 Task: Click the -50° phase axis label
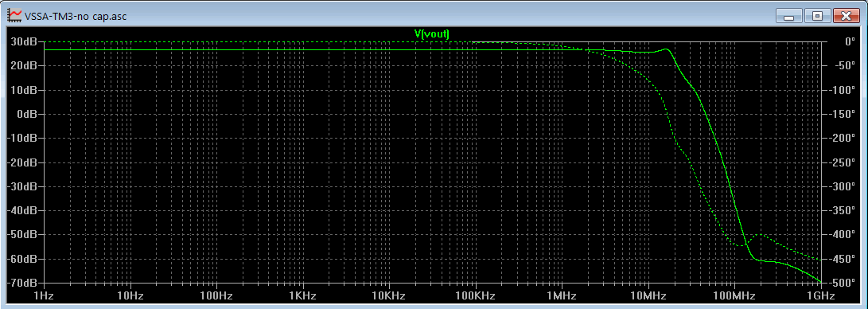click(x=844, y=65)
